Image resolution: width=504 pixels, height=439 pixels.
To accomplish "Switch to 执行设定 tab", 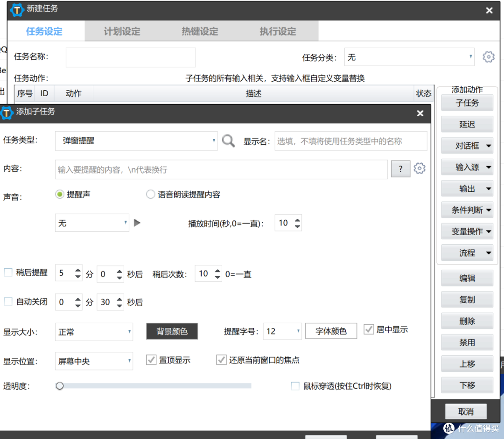I will coord(278,31).
